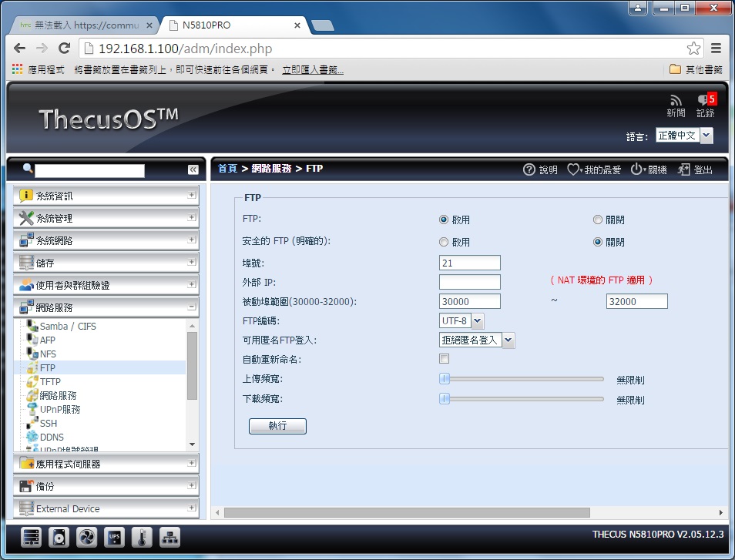
Task: Switch to the 無法載入 browser tab
Action: point(85,25)
